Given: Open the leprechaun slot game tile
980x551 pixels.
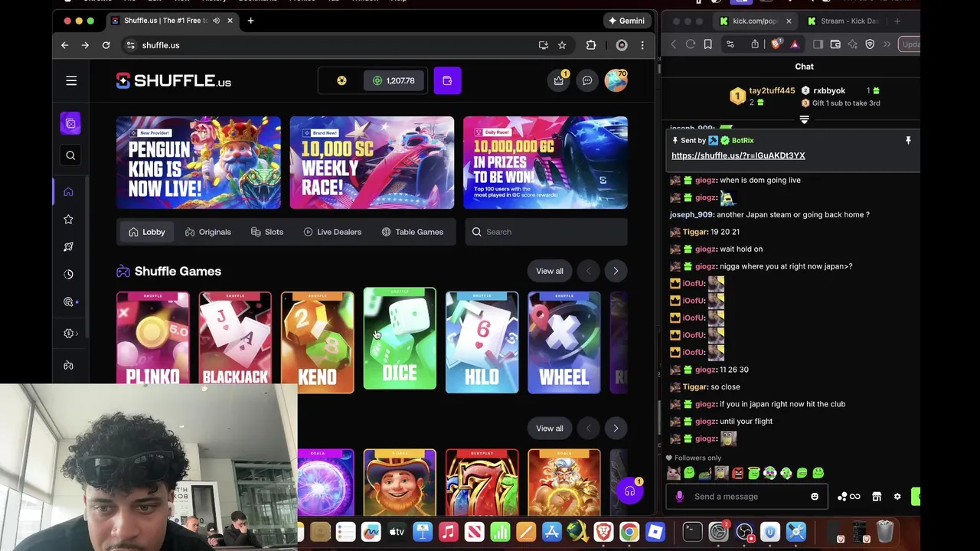Looking at the screenshot, I should tap(400, 482).
